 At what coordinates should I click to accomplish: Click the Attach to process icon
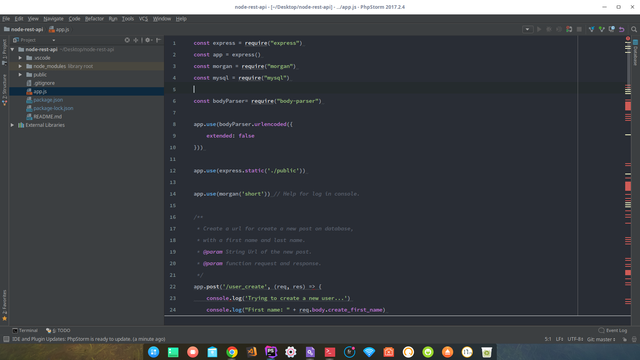click(x=569, y=29)
